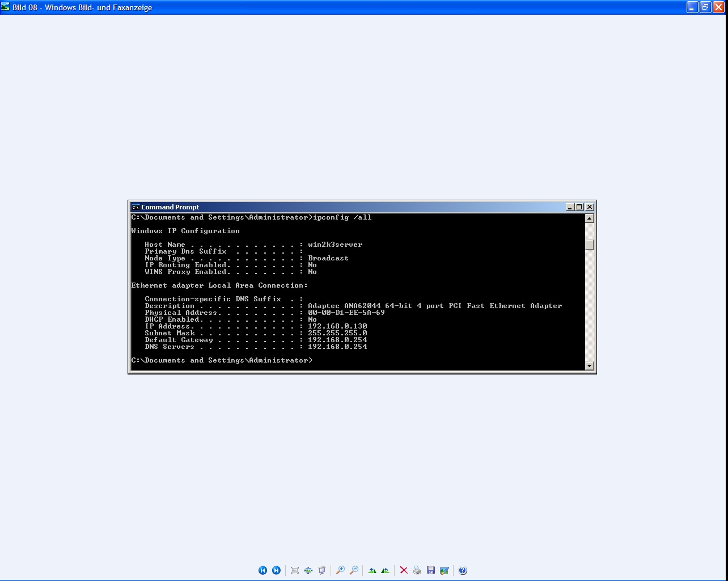Click Command Prompt scrollbar up arrow
Image resolution: width=728 pixels, height=581 pixels.
(590, 218)
